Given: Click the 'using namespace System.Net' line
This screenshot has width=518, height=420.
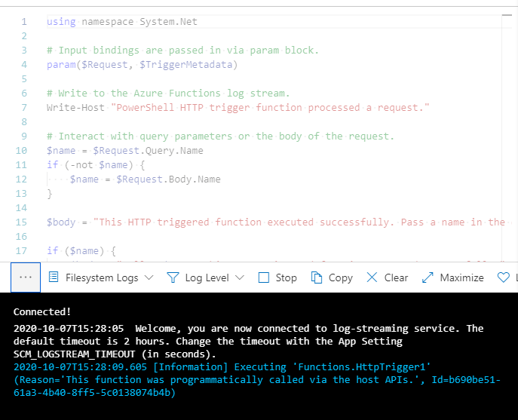Looking at the screenshot, I should click(x=122, y=22).
